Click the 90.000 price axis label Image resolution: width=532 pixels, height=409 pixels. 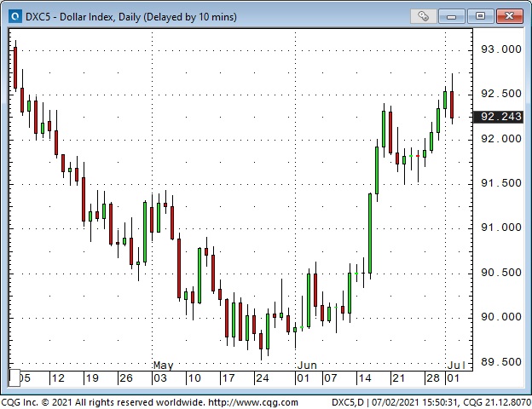pyautogui.click(x=500, y=317)
